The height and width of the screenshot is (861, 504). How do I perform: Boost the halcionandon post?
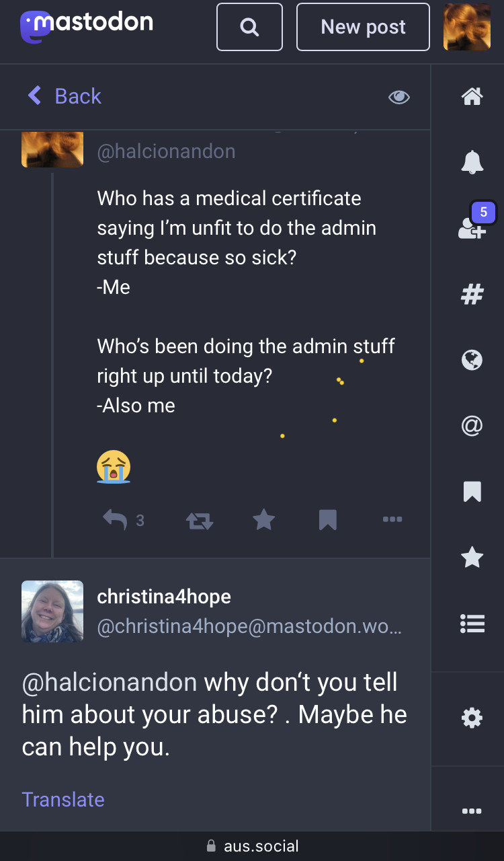(200, 520)
